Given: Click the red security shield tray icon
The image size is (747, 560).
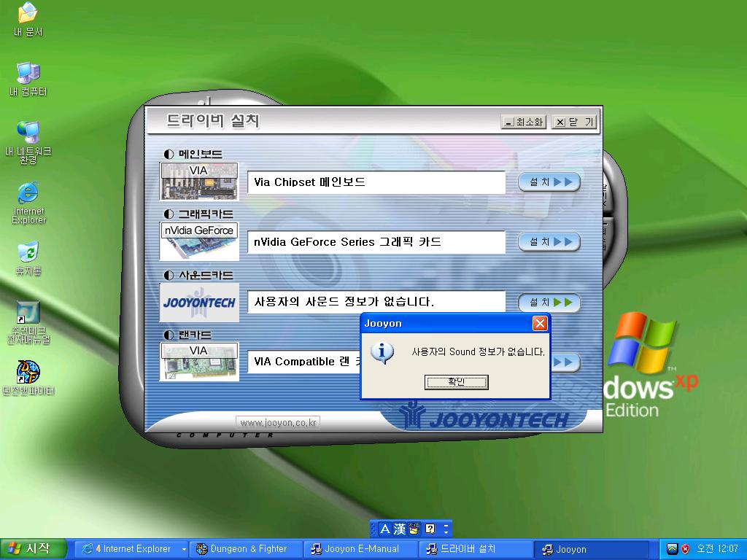Looking at the screenshot, I should pyautogui.click(x=686, y=549).
